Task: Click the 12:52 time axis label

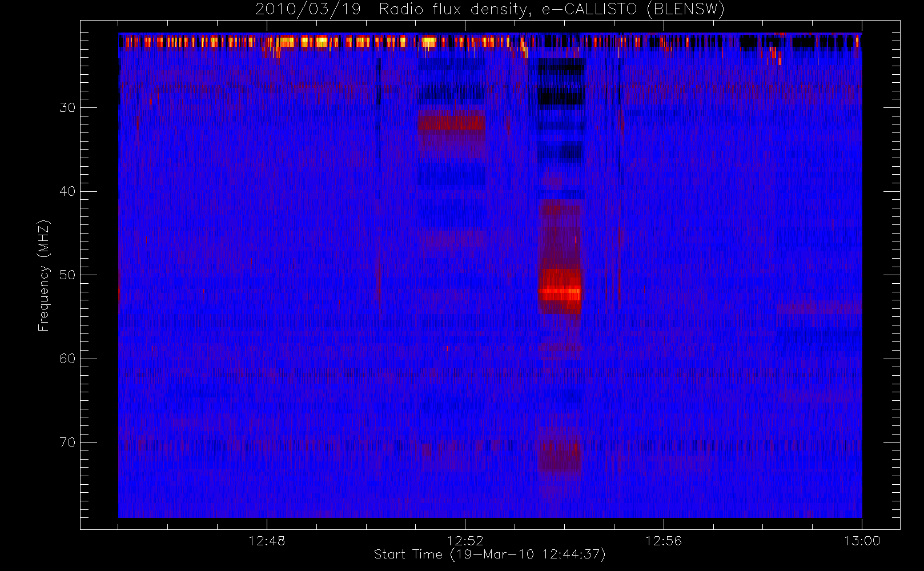Action: click(465, 541)
